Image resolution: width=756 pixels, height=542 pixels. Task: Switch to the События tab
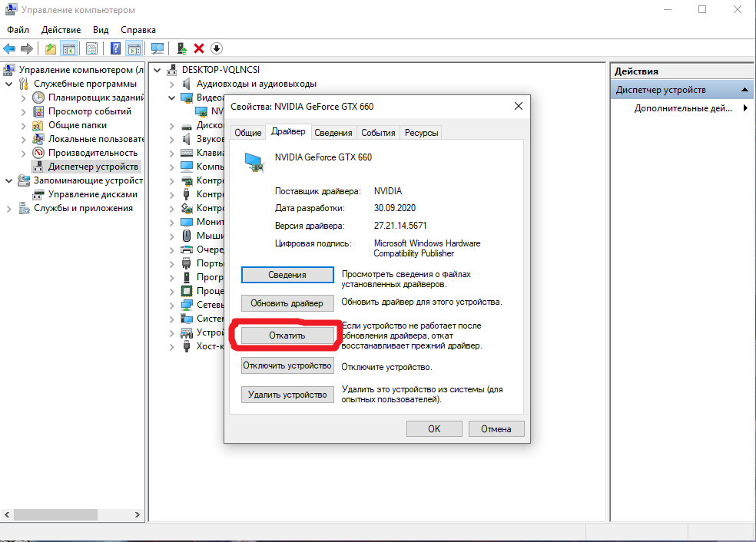(x=378, y=133)
